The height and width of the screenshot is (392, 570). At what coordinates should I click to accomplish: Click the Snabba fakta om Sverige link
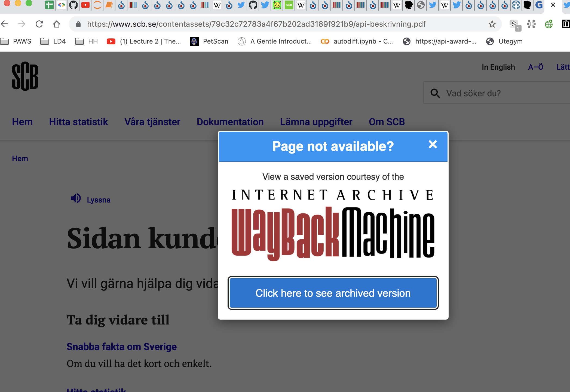[121, 347]
